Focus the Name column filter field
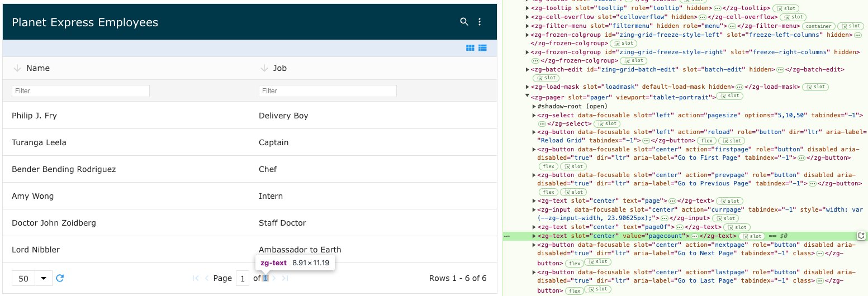This screenshot has width=868, height=296. tap(80, 90)
